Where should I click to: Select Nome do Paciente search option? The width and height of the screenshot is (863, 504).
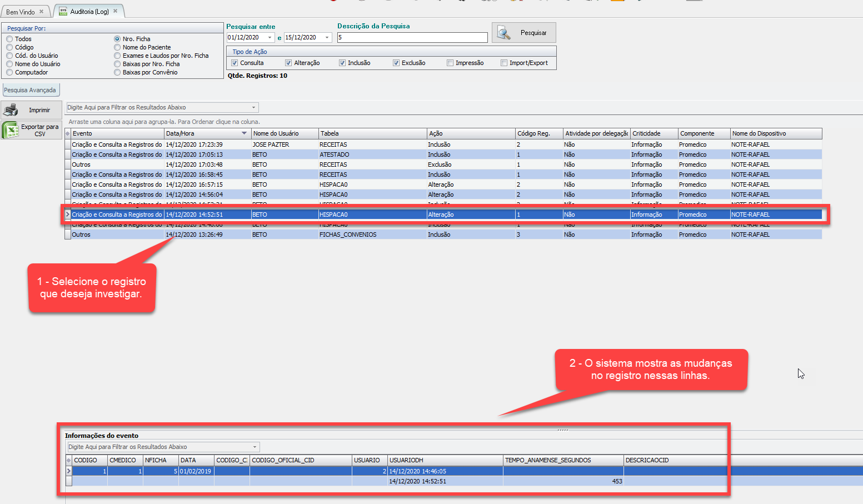117,47
